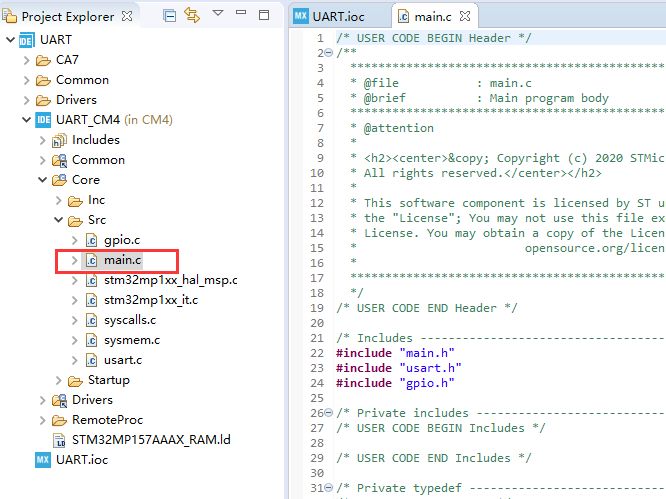Click the Inc folder icon
The image size is (666, 499).
pos(75,201)
